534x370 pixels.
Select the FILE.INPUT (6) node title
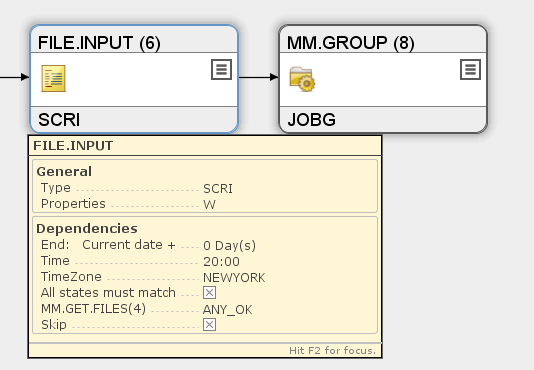[x=99, y=43]
